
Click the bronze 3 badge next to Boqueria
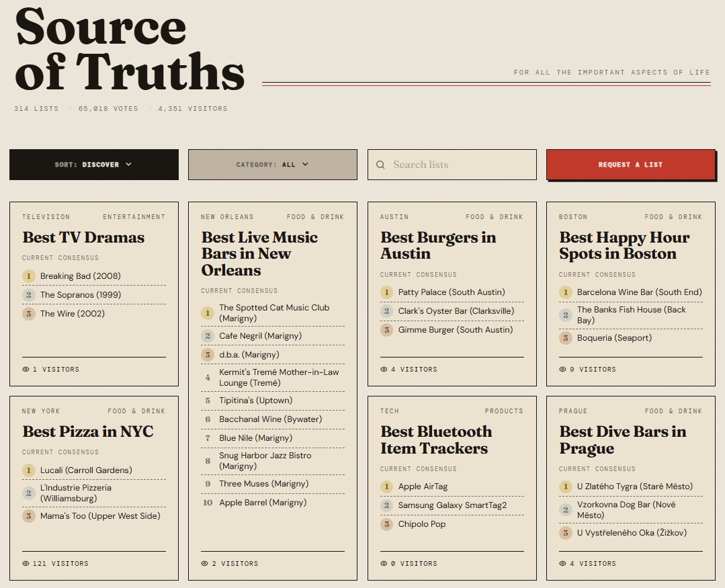click(566, 338)
